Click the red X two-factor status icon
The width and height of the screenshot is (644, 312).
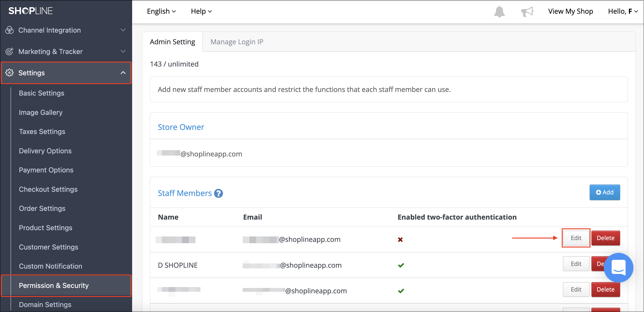tap(400, 239)
